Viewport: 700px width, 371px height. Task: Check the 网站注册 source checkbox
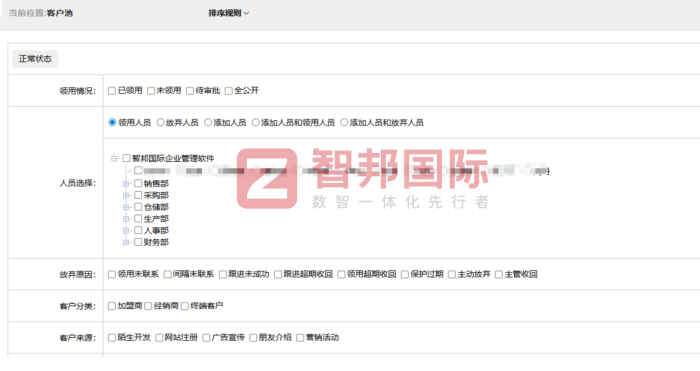159,338
